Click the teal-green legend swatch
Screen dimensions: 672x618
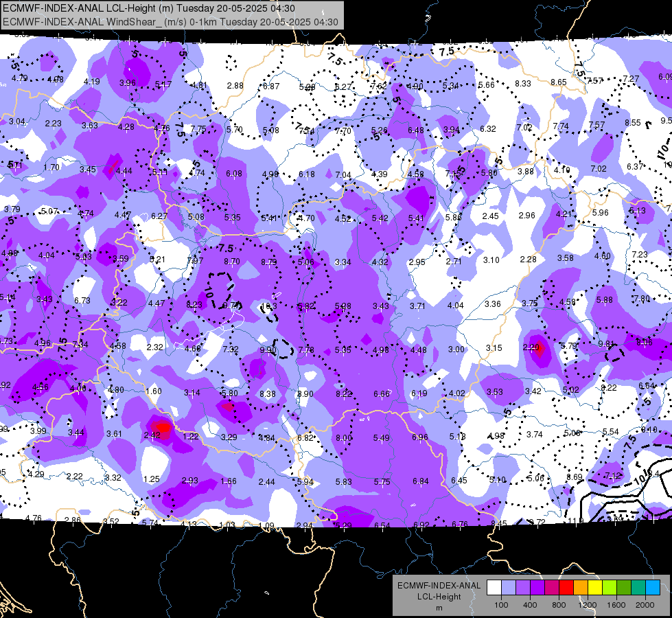coord(638,588)
